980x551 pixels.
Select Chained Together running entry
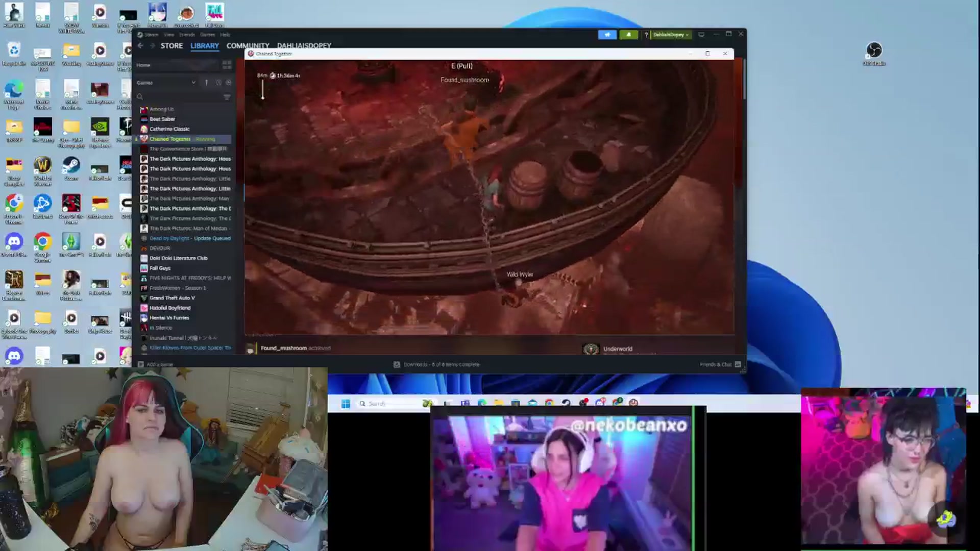(182, 139)
